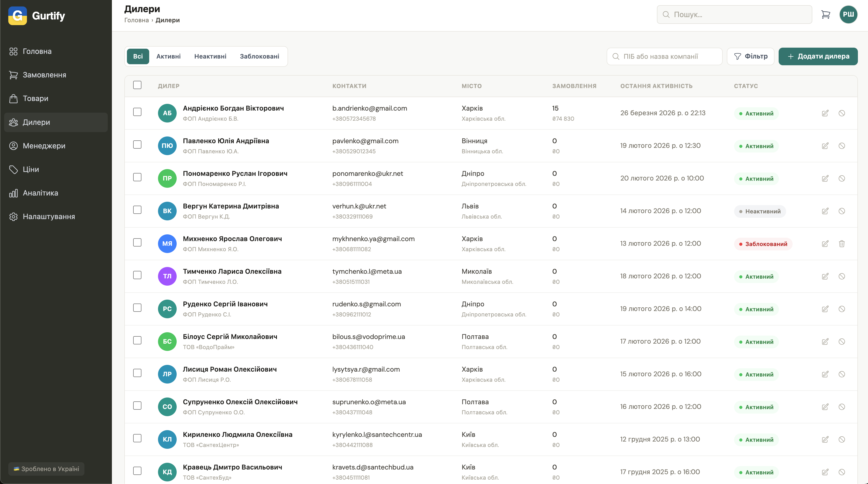Tick the checkbox next to Лисиця Роман Олексійович

(x=137, y=373)
